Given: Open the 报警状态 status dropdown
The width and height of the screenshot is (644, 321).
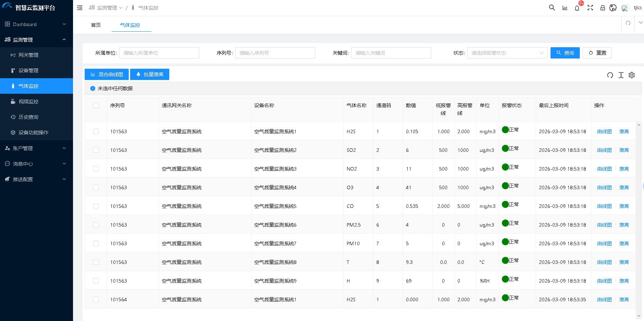Looking at the screenshot, I should point(507,53).
